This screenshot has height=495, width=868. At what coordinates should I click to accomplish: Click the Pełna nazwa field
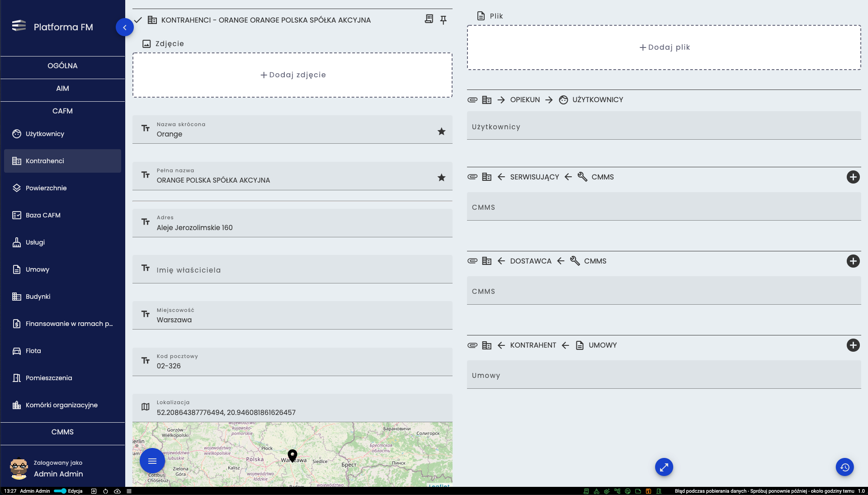tap(292, 176)
